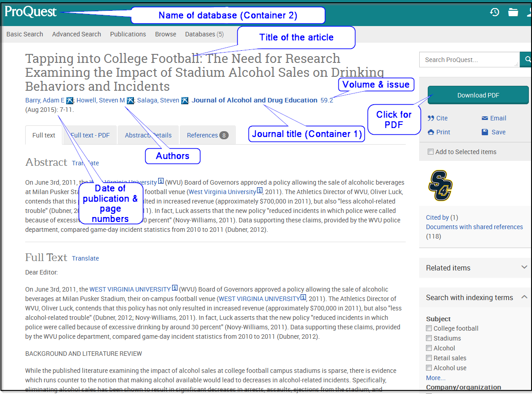532x394 pixels.
Task: Switch to the Full text - PDF tab
Action: [90, 135]
